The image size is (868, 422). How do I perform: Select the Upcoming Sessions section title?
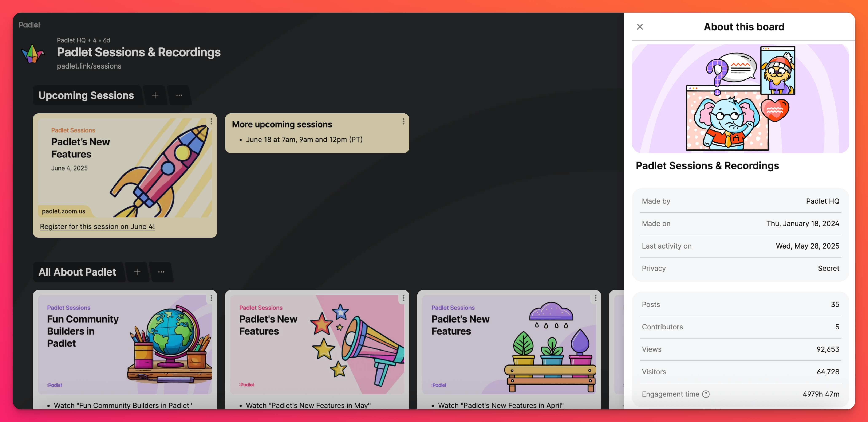(x=86, y=95)
